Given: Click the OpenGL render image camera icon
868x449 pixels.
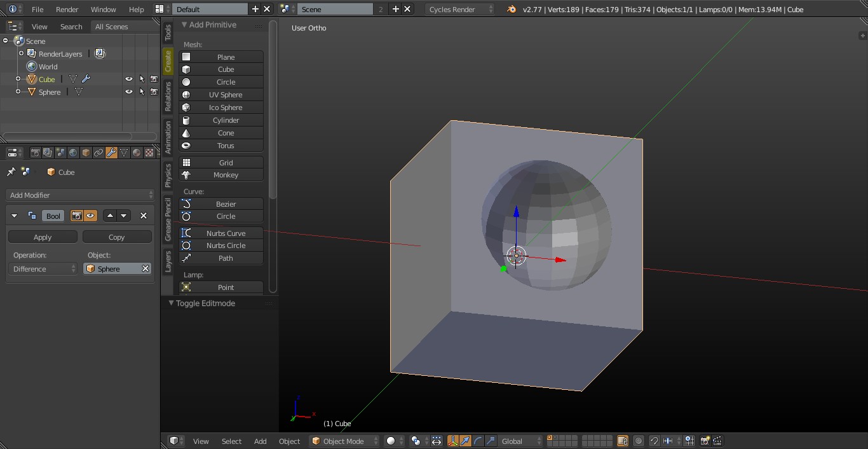Looking at the screenshot, I should (705, 441).
